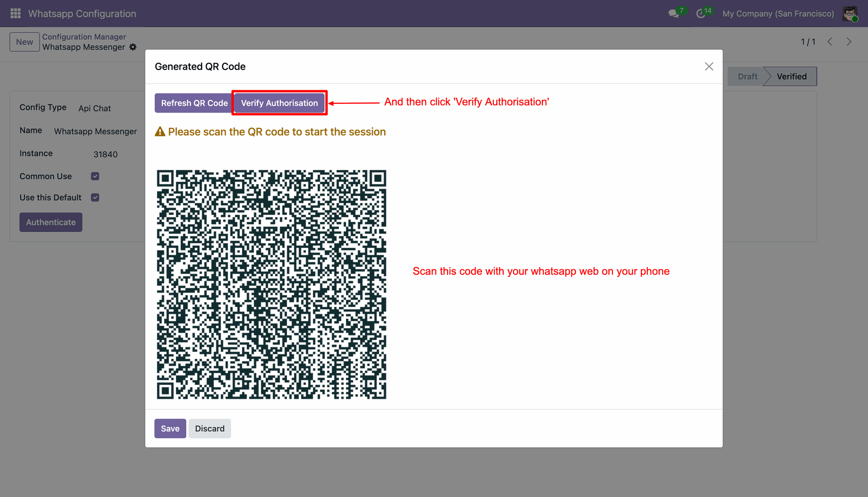
Task: Discard the QR code dialog
Action: pyautogui.click(x=210, y=428)
